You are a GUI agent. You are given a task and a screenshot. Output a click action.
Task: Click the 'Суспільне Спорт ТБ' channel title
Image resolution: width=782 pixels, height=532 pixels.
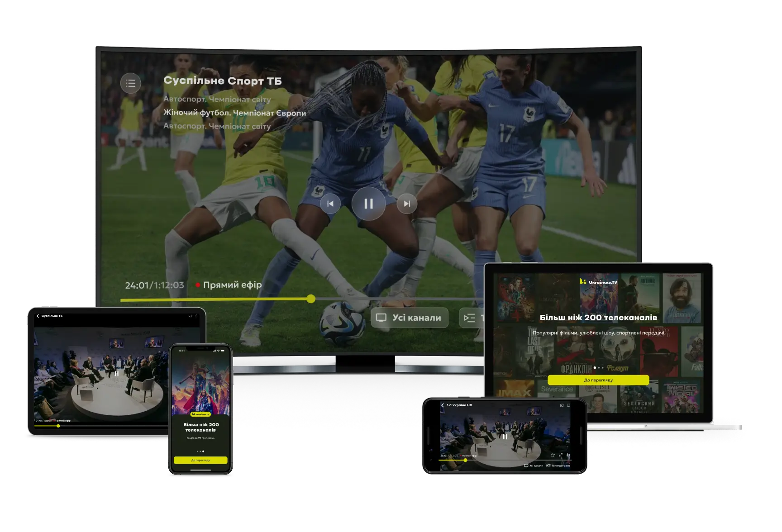(222, 81)
